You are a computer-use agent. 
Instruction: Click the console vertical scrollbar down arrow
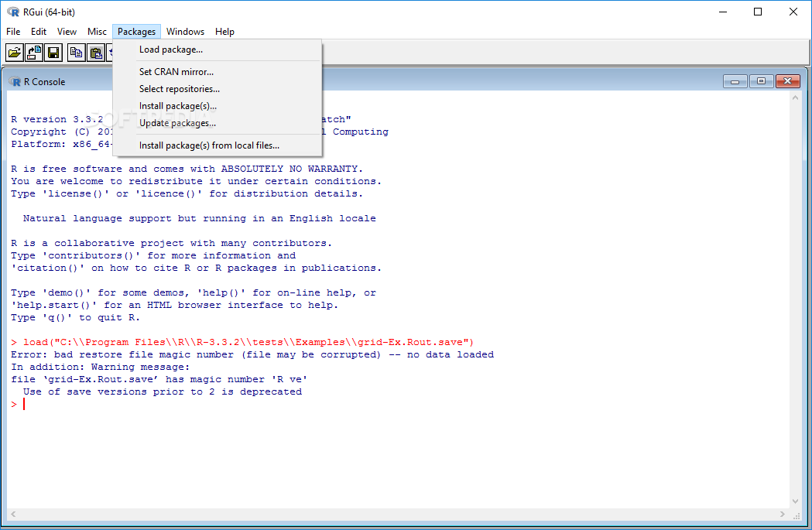tap(796, 501)
